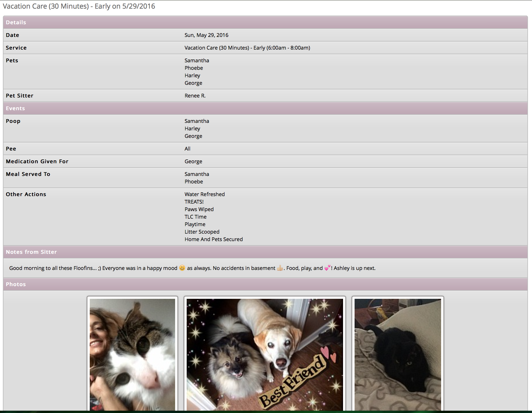The width and height of the screenshot is (532, 413).
Task: Click pet sitter name Renee R.
Action: [195, 95]
